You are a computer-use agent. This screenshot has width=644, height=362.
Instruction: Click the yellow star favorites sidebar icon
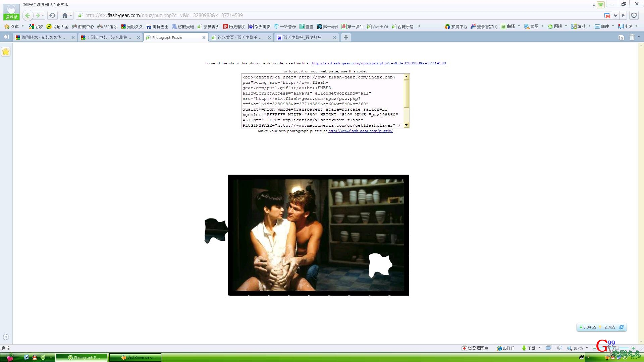pos(6,52)
